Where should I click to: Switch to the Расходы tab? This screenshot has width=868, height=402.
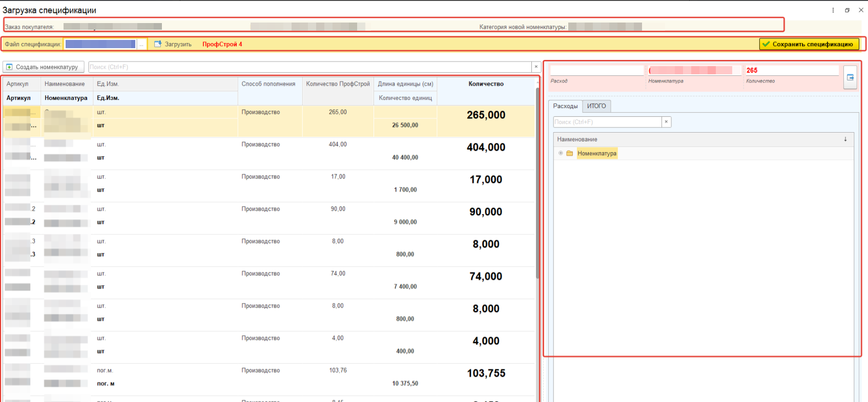click(565, 106)
